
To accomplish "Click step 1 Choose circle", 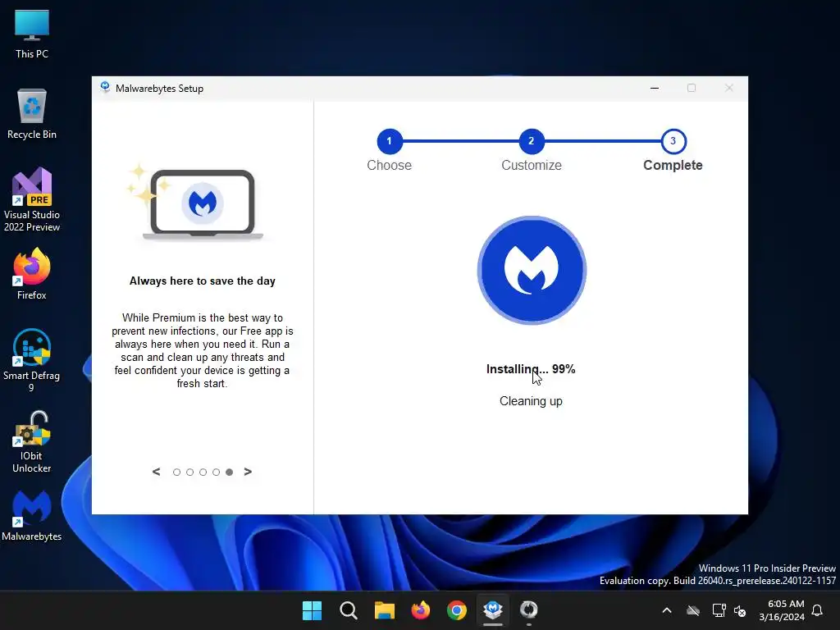I will (x=390, y=141).
